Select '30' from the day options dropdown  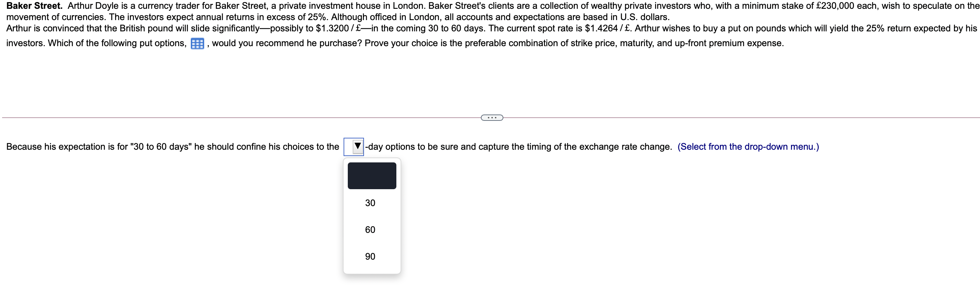tap(370, 203)
